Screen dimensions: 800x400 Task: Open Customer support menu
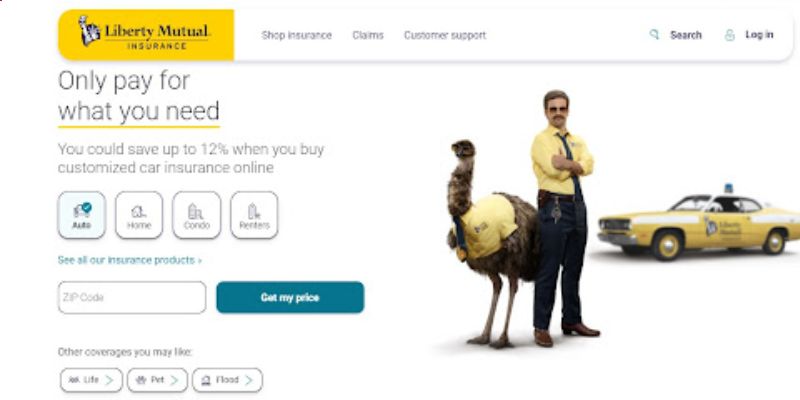pyautogui.click(x=445, y=35)
